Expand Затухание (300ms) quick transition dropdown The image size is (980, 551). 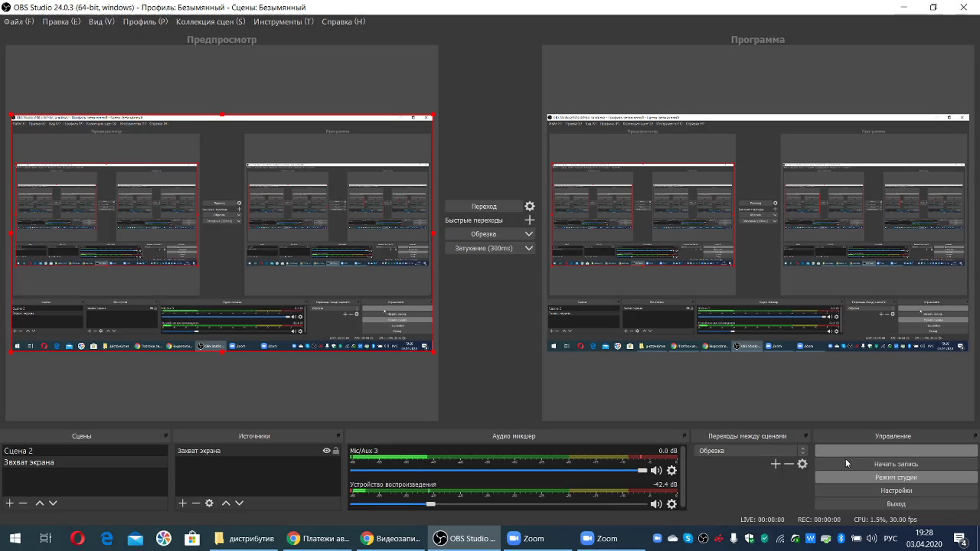coord(529,248)
